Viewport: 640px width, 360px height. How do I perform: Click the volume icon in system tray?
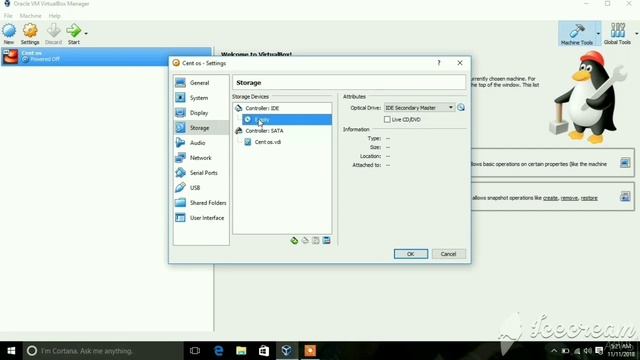tap(588, 351)
